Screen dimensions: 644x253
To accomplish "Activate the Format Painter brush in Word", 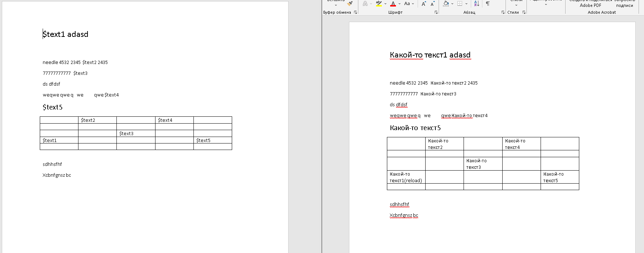I will (x=350, y=3).
